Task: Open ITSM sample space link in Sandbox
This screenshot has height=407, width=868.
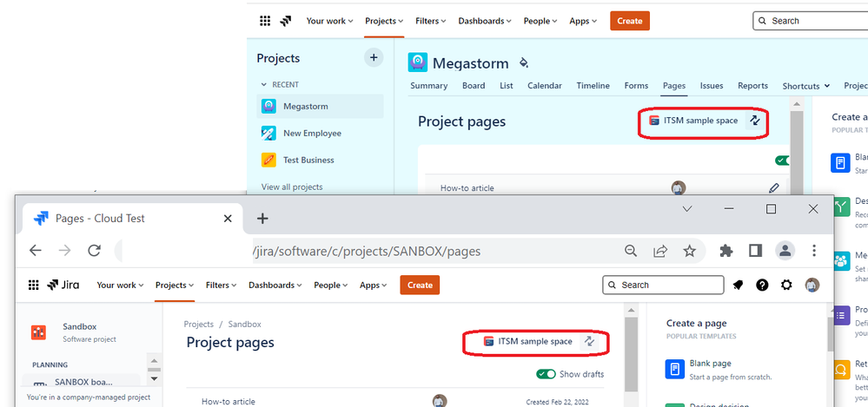Action: [528, 341]
